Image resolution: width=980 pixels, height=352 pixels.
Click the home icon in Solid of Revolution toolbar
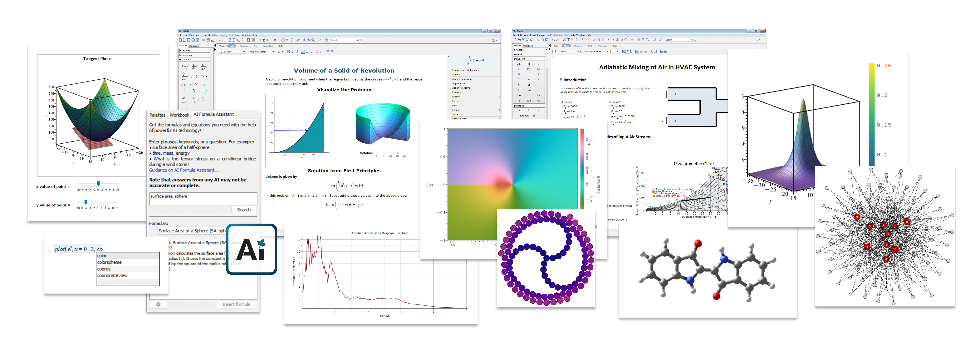[x=264, y=40]
